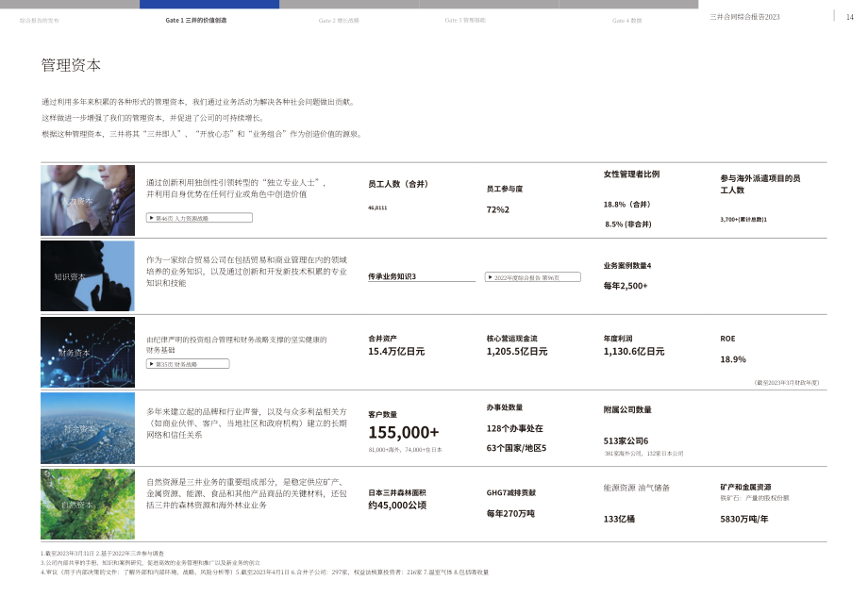Click the 管理资本 page heading
The image size is (868, 614).
(x=71, y=65)
